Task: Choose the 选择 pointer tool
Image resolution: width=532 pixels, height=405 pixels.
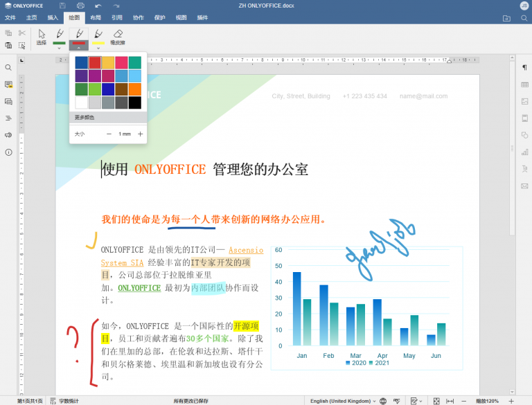Action: pyautogui.click(x=42, y=37)
